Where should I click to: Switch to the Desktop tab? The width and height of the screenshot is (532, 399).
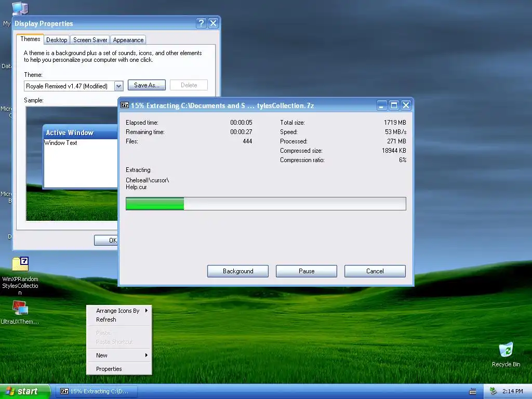click(57, 40)
